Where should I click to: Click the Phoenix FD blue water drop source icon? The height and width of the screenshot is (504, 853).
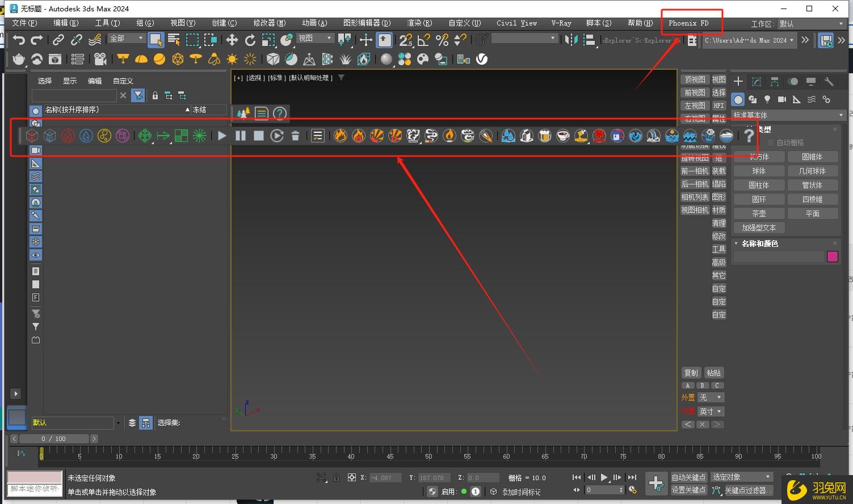(x=86, y=136)
